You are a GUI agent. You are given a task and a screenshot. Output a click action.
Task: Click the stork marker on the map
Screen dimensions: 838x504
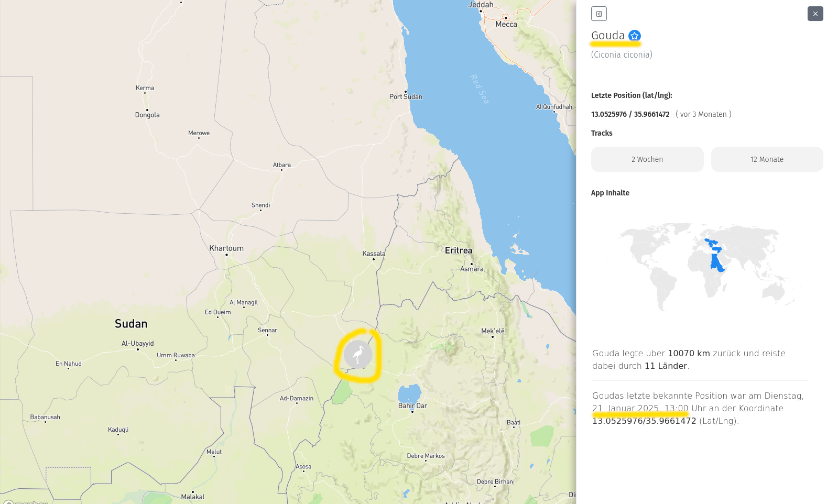(x=358, y=355)
